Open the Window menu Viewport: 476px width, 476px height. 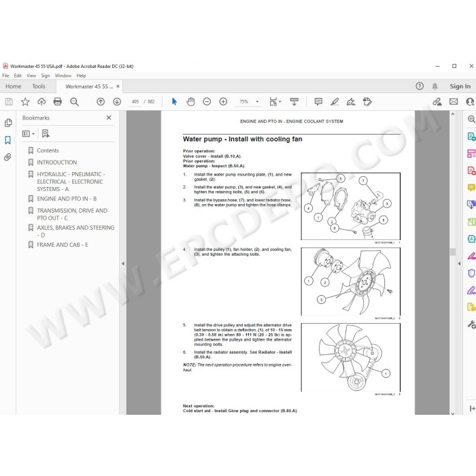click(63, 75)
